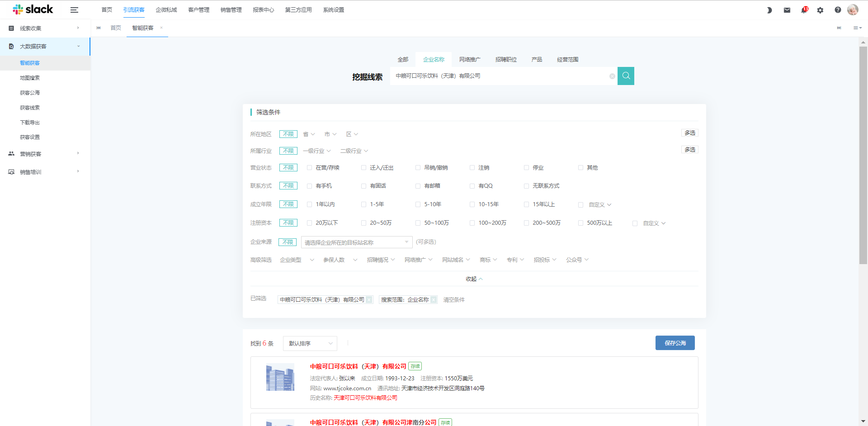Check the 在营/存续 checkbox
This screenshot has height=426, width=868.
tap(310, 168)
